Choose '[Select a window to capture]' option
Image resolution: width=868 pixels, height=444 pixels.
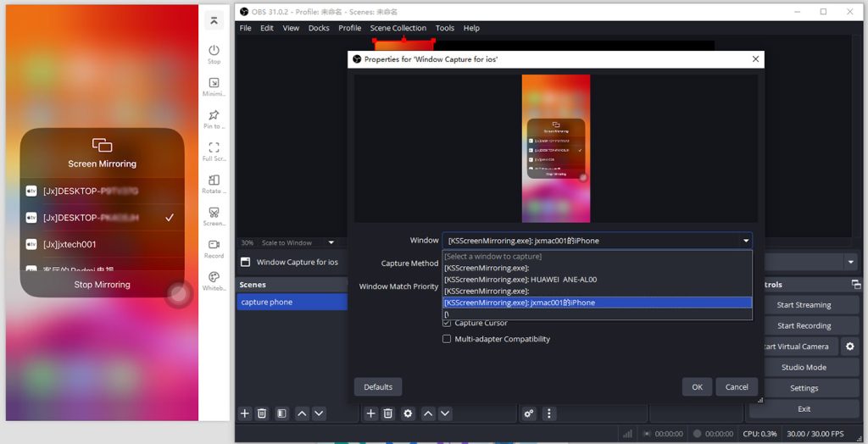(x=597, y=257)
